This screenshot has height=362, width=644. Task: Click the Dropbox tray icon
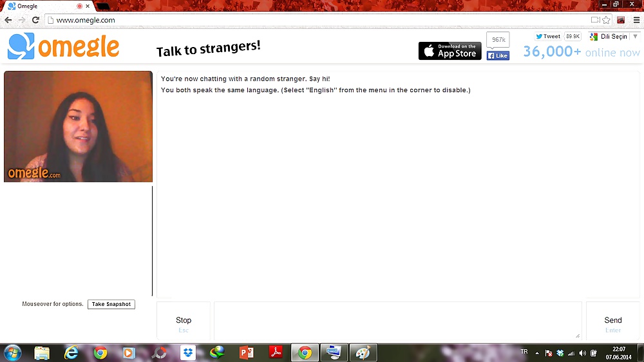(560, 354)
